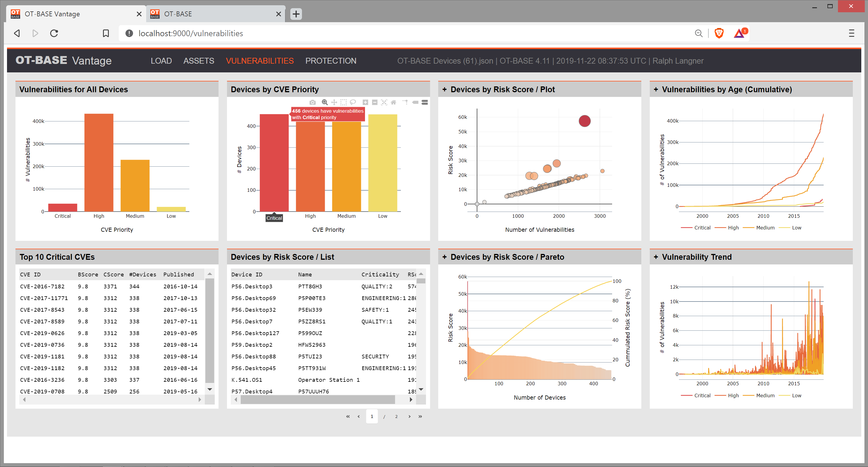Screen dimensions: 868x467
Task: Toggle High series in Vulnerability Trend legend
Action: pyautogui.click(x=726, y=395)
